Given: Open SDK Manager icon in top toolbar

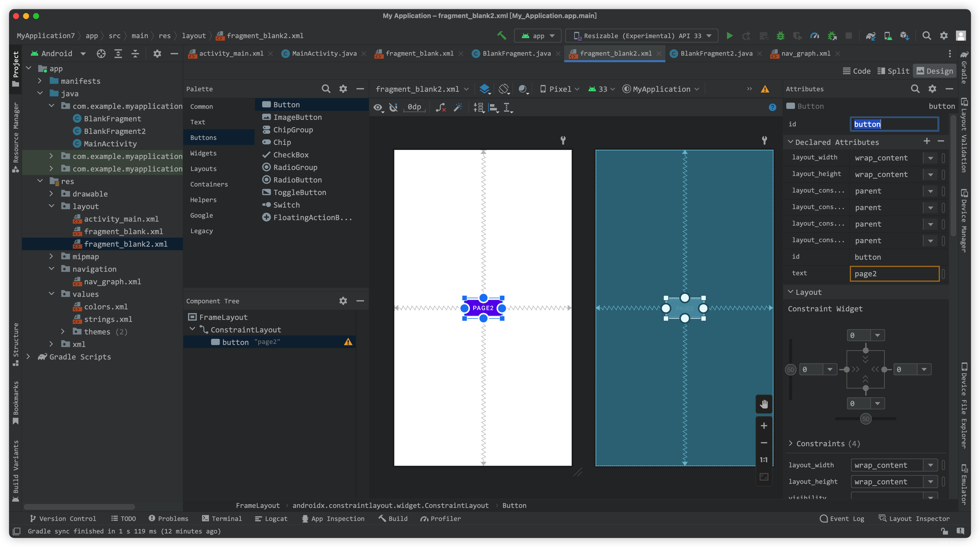Looking at the screenshot, I should point(905,35).
